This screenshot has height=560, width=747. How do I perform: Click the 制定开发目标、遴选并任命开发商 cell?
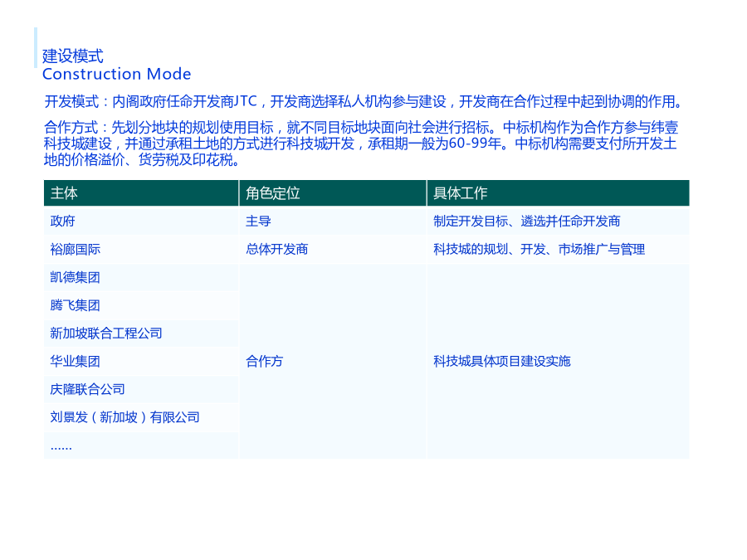(558, 221)
